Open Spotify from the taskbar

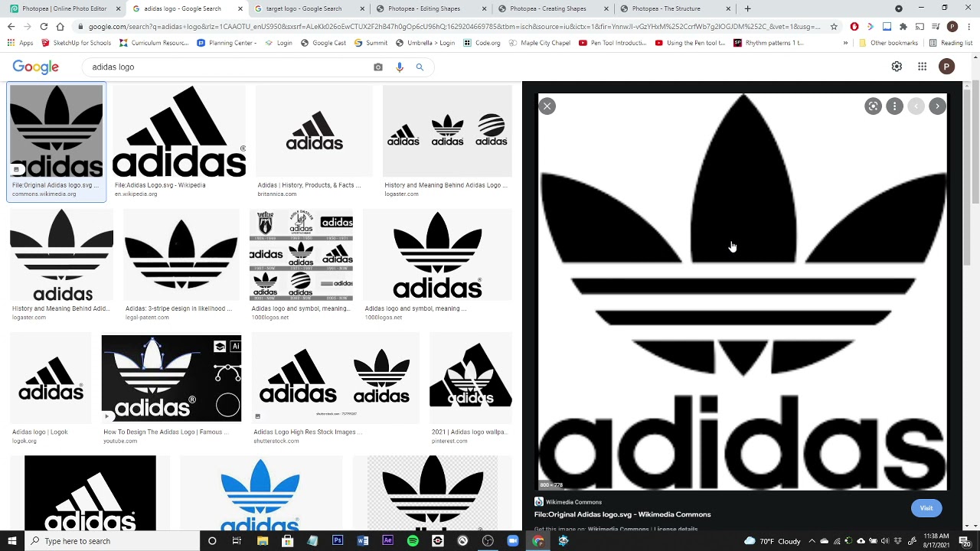tap(413, 541)
